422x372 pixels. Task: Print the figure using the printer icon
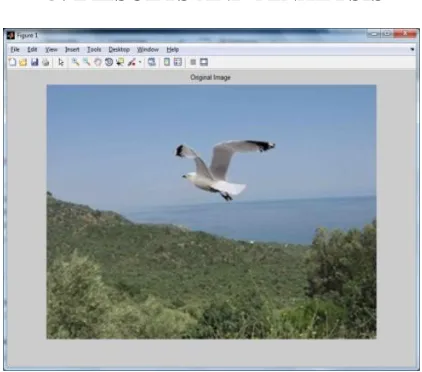point(46,62)
